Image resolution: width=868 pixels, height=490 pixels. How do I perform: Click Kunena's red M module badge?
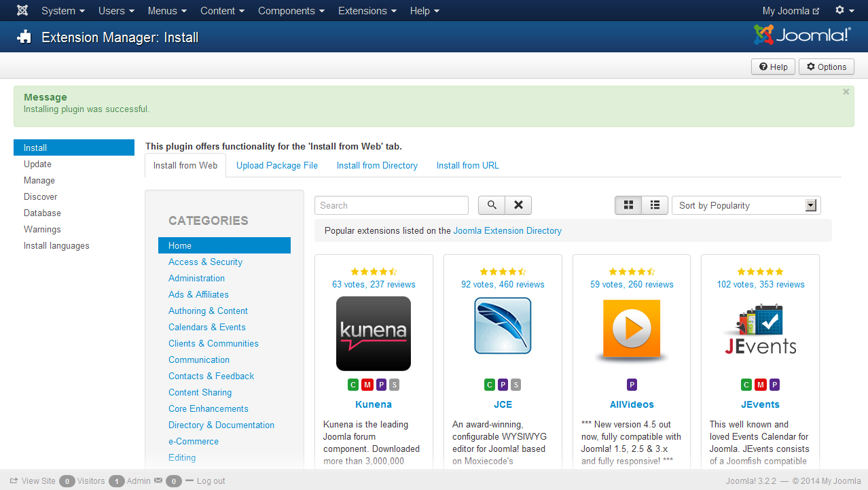[367, 385]
